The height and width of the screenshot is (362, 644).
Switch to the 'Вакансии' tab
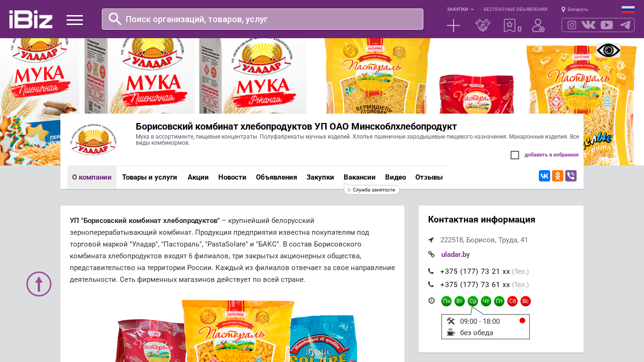tap(360, 177)
